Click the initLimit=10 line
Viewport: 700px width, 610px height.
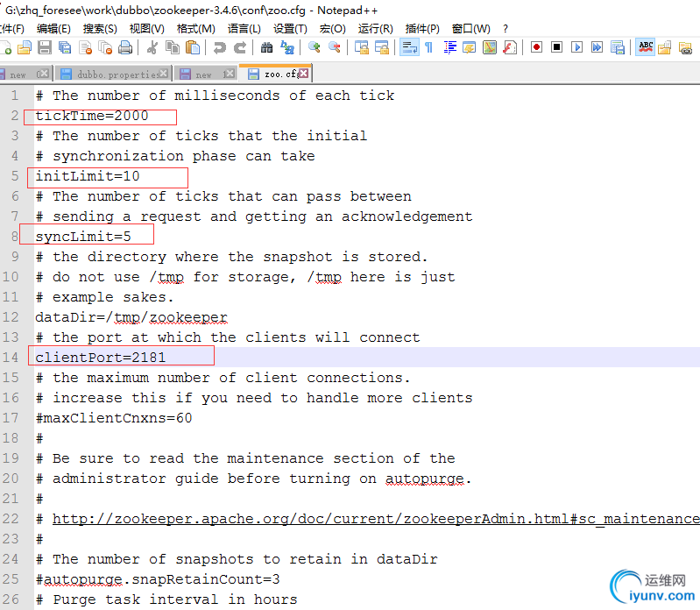(88, 176)
